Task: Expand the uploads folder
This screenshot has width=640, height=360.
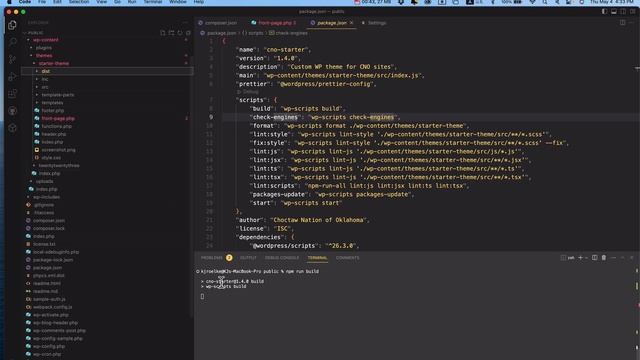Action: click(x=44, y=181)
